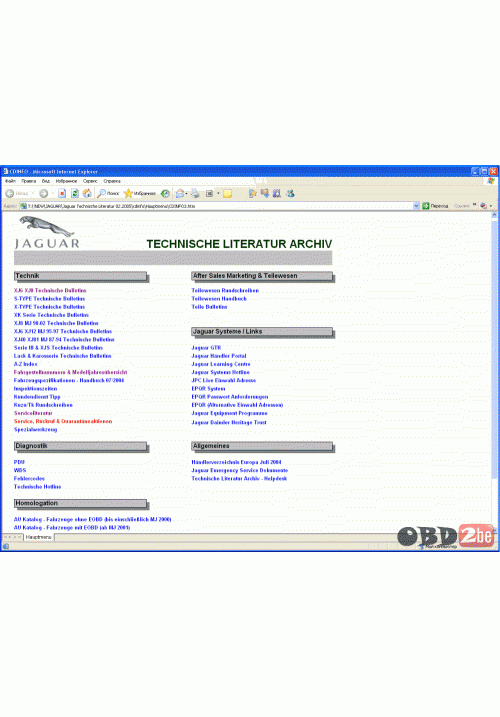The width and height of the screenshot is (500, 717).
Task: Open Favorites star toolbar button
Action: point(140,194)
